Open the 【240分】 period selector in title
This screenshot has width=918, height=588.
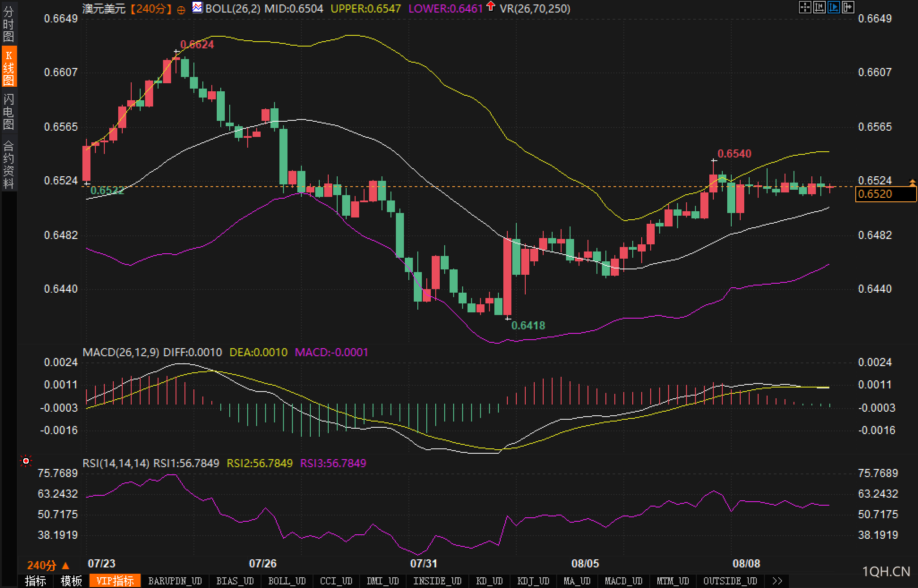point(151,9)
